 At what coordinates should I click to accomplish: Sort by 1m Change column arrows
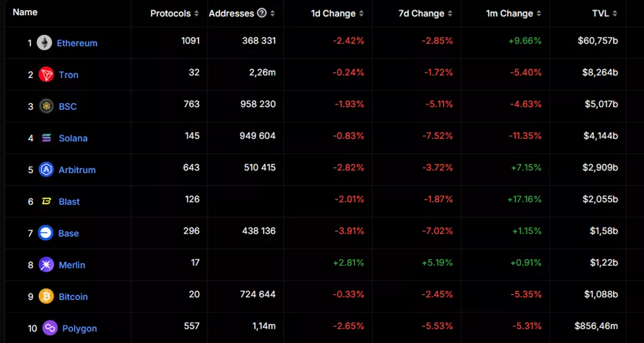pos(539,14)
